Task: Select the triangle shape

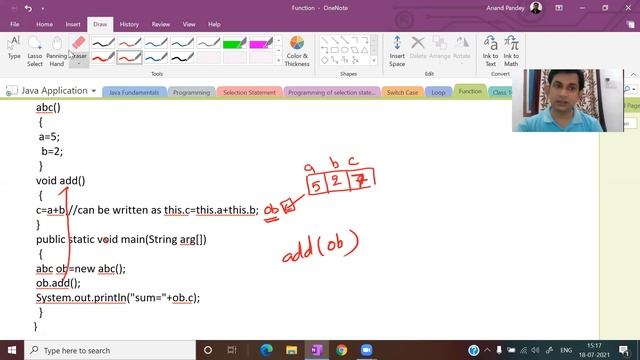Action: (x=364, y=50)
